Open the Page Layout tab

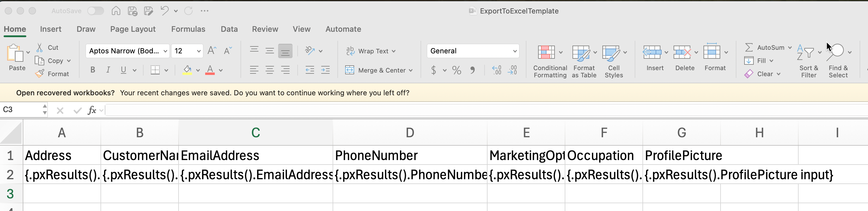pos(133,29)
